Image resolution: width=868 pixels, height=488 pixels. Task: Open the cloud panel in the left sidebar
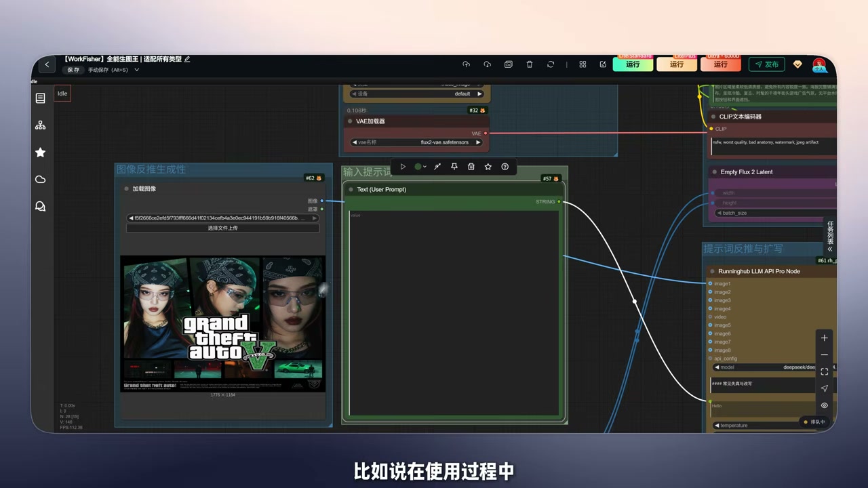coord(40,180)
